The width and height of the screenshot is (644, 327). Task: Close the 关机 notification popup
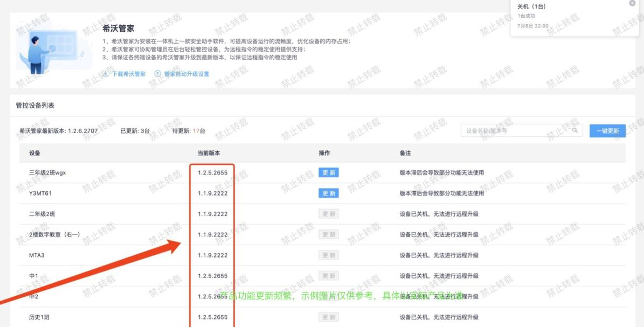632,3
